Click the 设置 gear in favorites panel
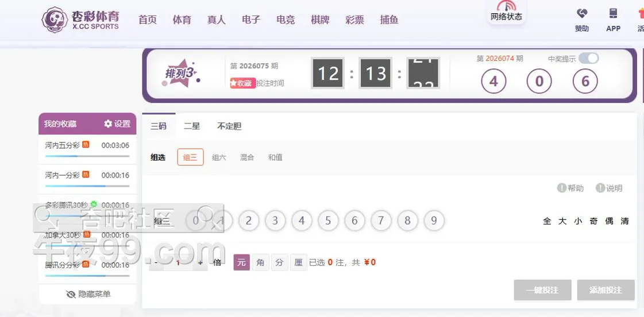Viewport: 644px width, 317px height. 108,124
